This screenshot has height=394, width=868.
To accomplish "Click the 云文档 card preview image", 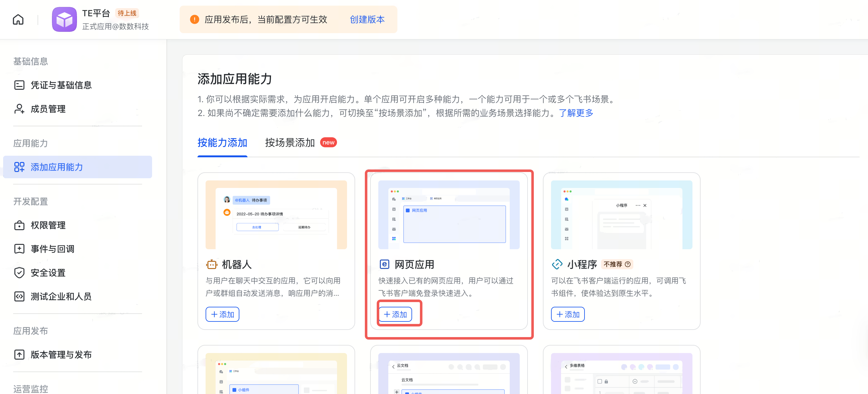I will pyautogui.click(x=449, y=373).
